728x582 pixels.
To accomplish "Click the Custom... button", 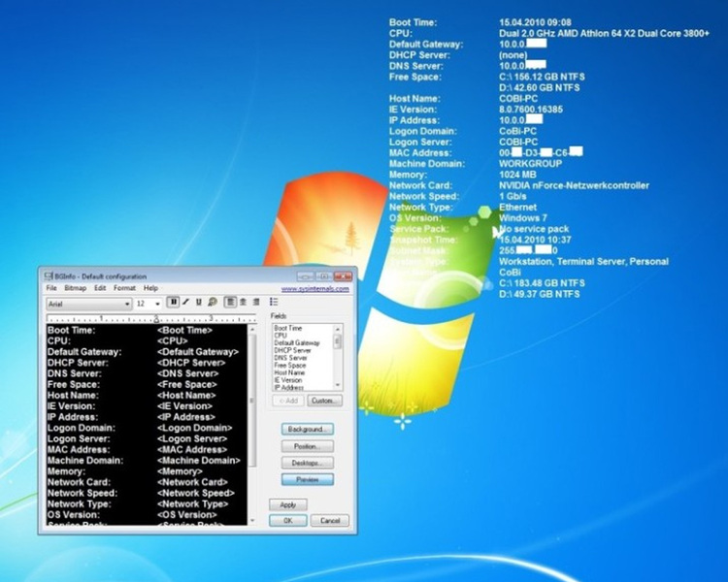I will 324,401.
